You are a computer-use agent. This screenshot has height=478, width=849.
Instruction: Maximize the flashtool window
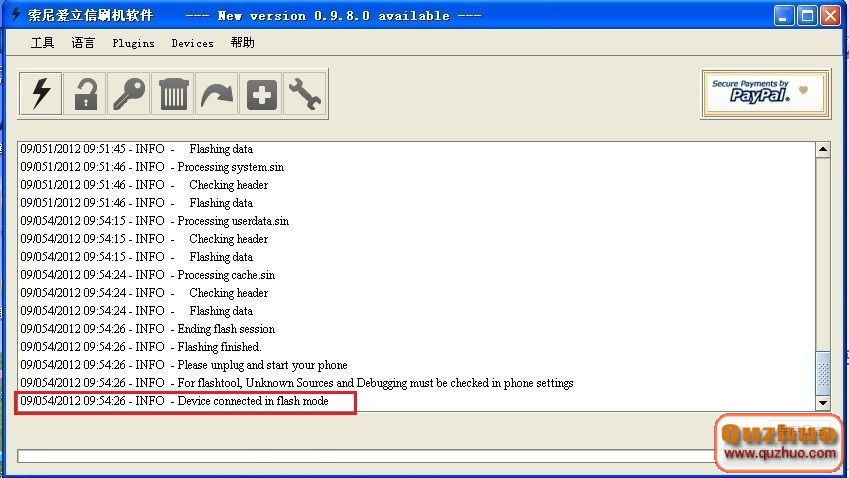(x=807, y=15)
